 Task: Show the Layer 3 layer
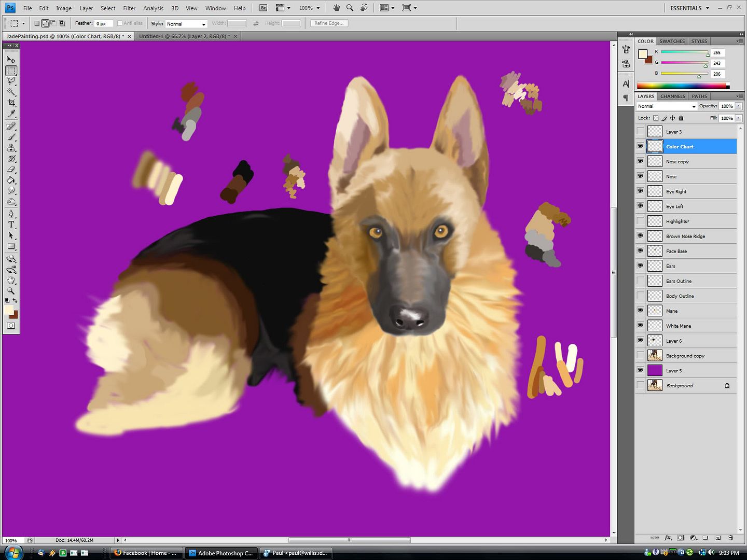640,131
